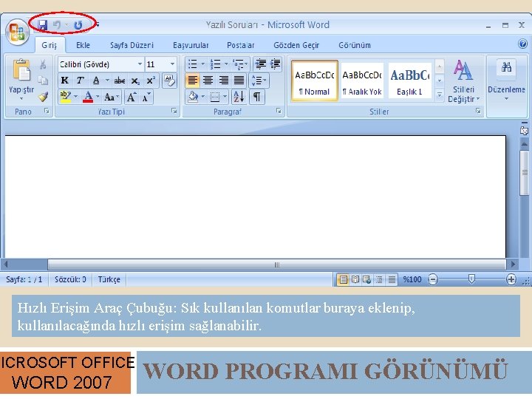Toggle superscript x² button
This screenshot has height=399, width=532.
point(151,80)
